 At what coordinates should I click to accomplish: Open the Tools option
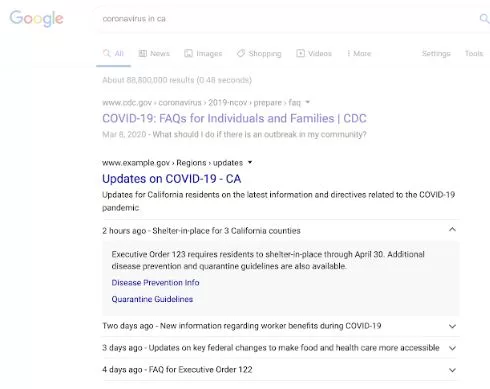pos(474,53)
